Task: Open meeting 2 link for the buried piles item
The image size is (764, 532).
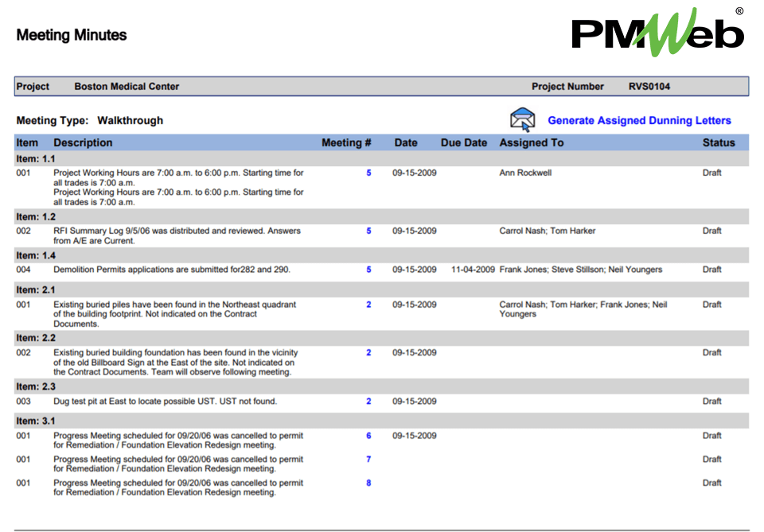Action: coord(368,304)
